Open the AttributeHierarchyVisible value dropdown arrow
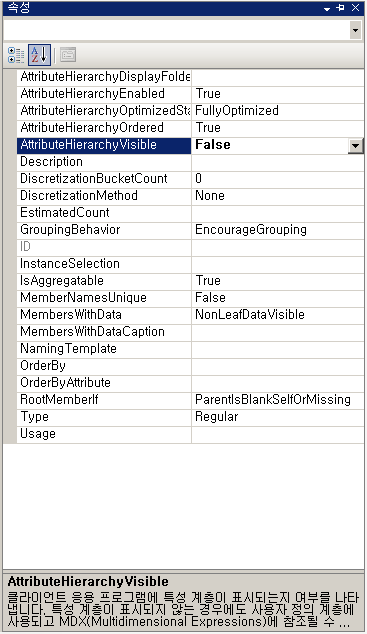The height and width of the screenshot is (634, 367). tap(356, 146)
